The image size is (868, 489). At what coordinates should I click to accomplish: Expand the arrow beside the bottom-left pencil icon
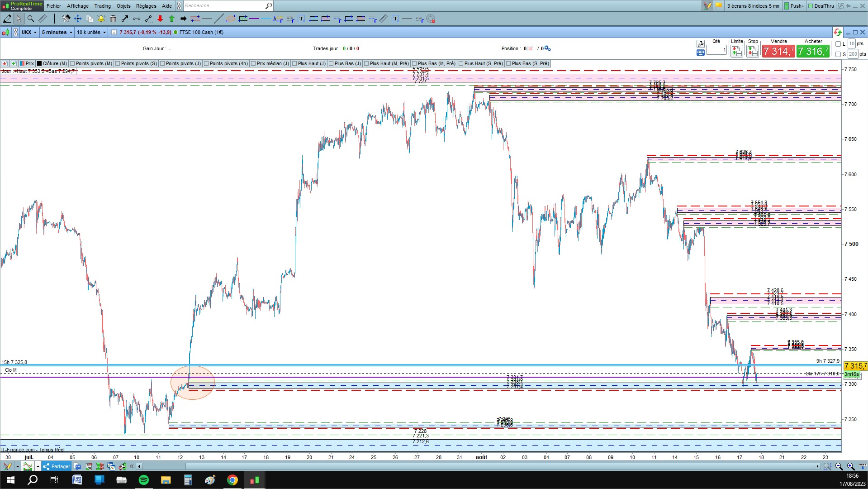(x=18, y=466)
